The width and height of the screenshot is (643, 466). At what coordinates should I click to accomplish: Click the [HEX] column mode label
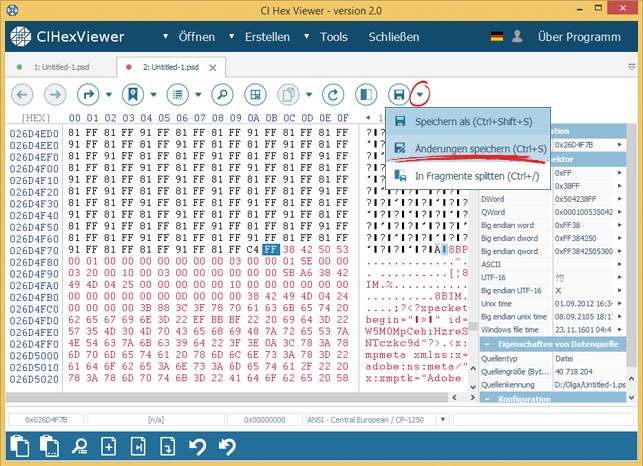(x=36, y=118)
